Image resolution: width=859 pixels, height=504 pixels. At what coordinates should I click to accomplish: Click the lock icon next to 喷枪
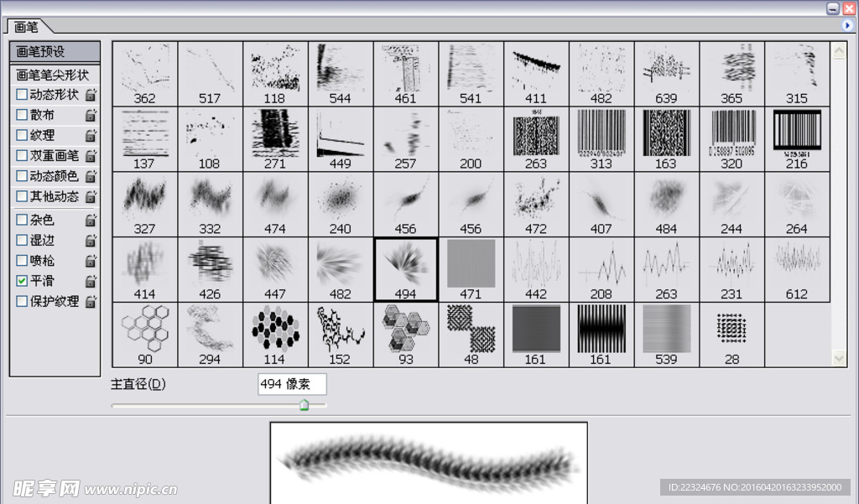[x=91, y=261]
